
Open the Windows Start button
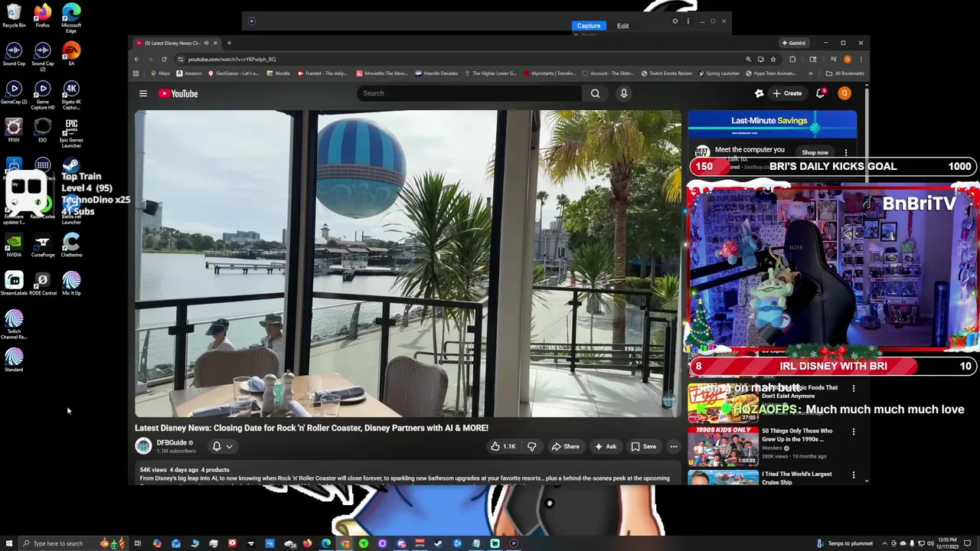[9, 543]
